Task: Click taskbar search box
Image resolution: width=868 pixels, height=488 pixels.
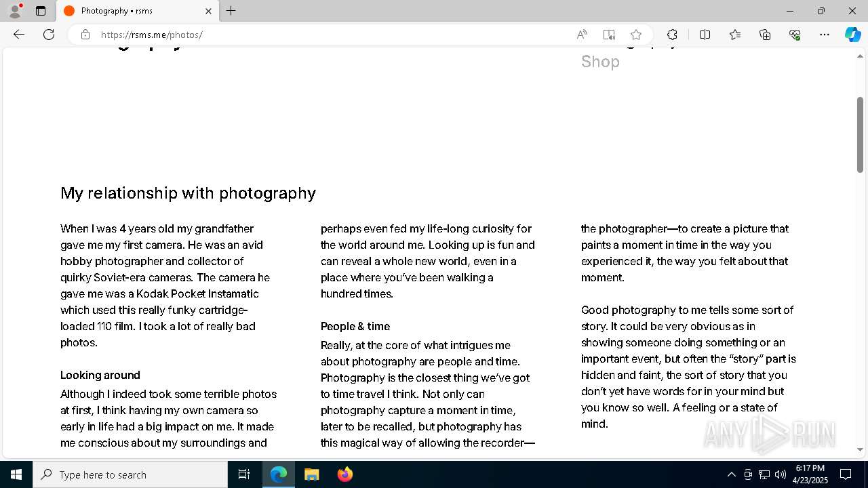Action: tap(130, 474)
